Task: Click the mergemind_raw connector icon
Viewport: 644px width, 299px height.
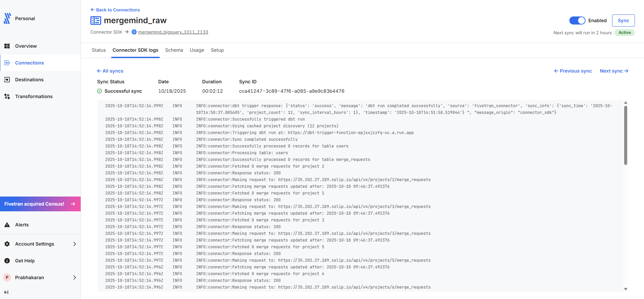Action: pyautogui.click(x=96, y=20)
